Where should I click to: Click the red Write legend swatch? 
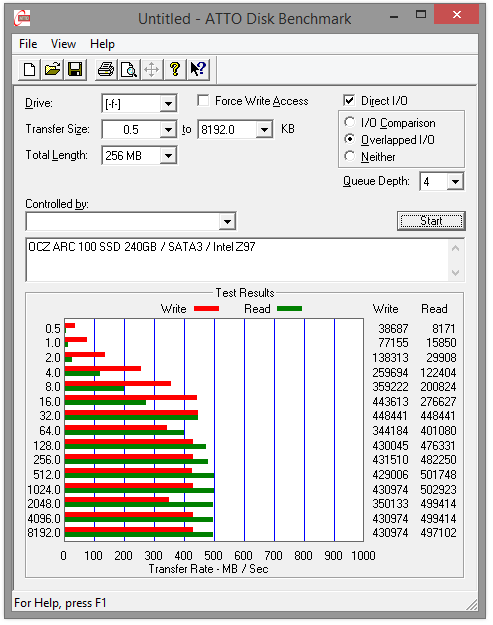click(x=206, y=309)
